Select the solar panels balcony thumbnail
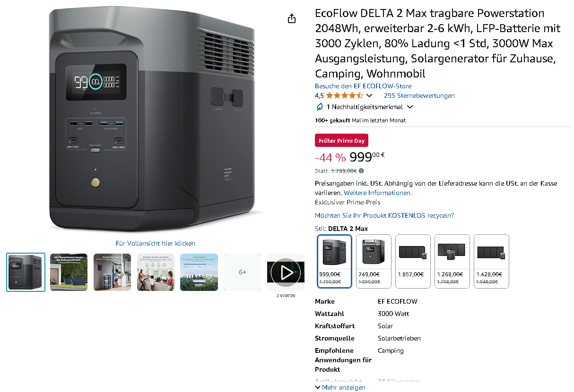Screen dimensions: 574x392 coord(69,273)
